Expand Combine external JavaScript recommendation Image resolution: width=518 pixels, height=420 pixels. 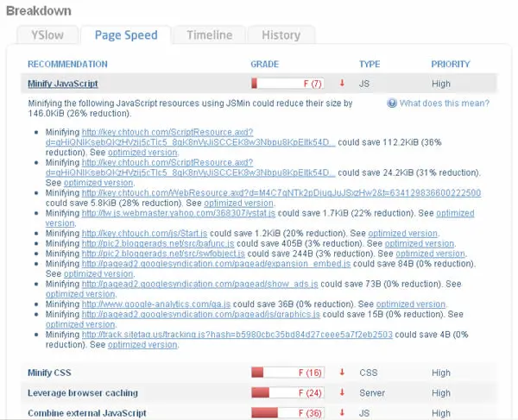click(x=87, y=413)
